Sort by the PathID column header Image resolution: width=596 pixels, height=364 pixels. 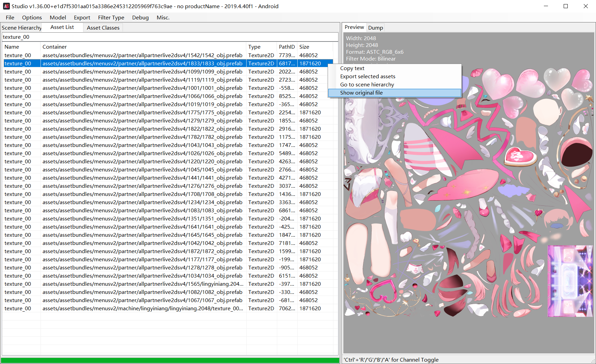(287, 47)
